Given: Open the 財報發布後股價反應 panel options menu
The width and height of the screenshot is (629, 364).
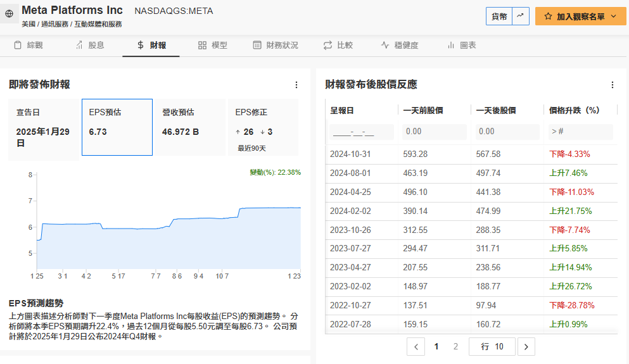Looking at the screenshot, I should tap(612, 85).
